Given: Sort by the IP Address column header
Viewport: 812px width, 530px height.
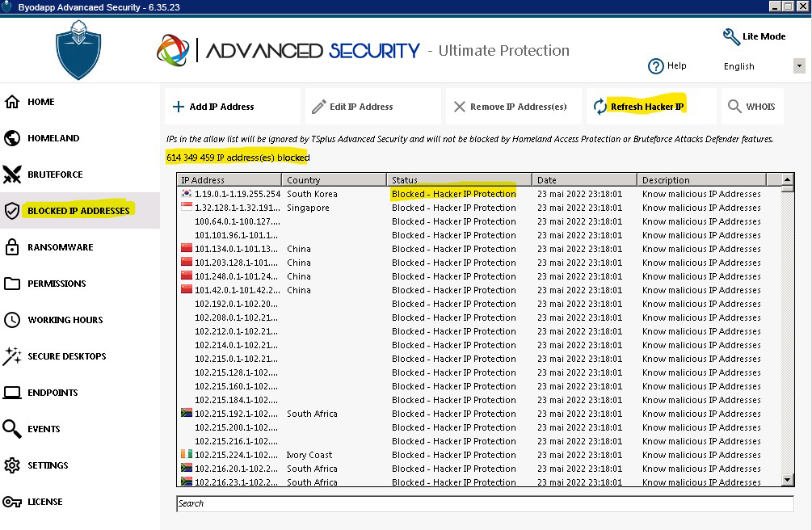Looking at the screenshot, I should (x=229, y=180).
